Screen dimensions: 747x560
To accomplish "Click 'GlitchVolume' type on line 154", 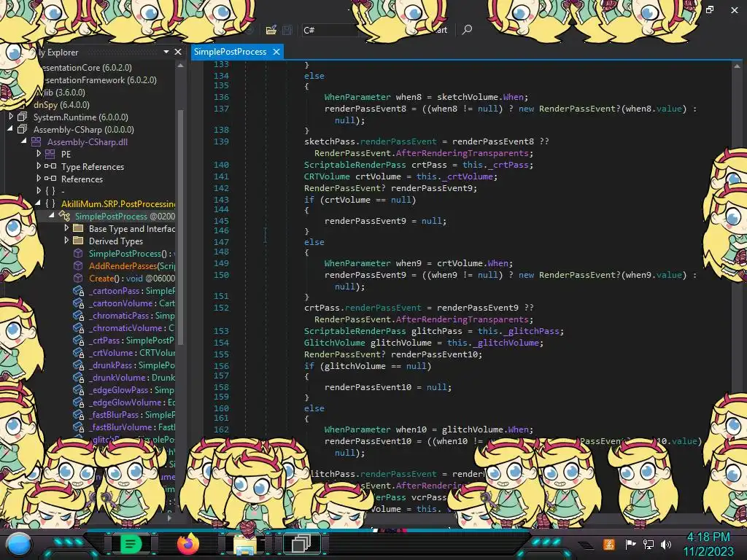I will 334,343.
